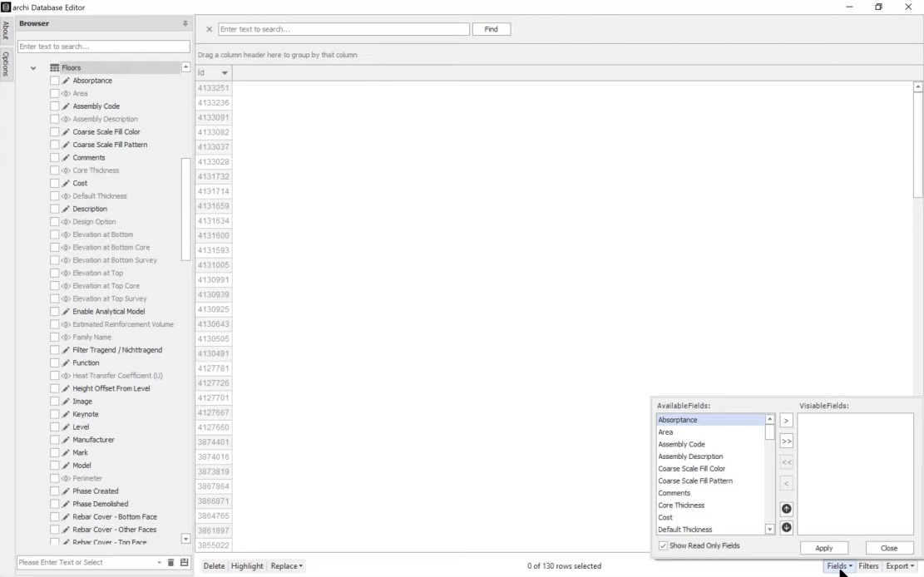Move selected field down with arrow icon
The width and height of the screenshot is (924, 577).
pos(787,527)
